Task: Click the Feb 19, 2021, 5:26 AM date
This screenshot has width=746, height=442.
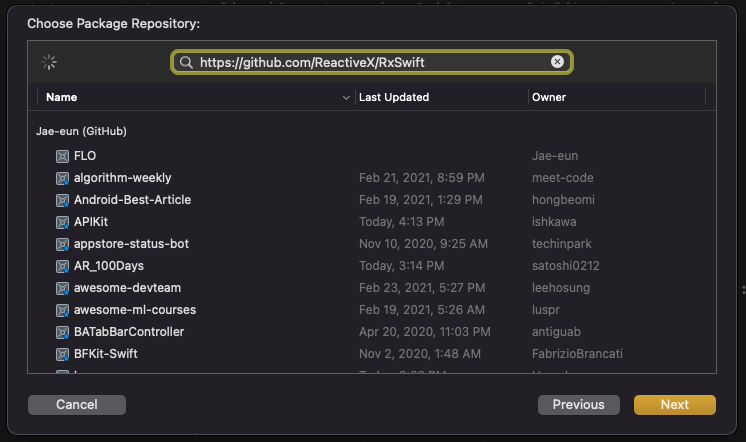Action: 422,310
